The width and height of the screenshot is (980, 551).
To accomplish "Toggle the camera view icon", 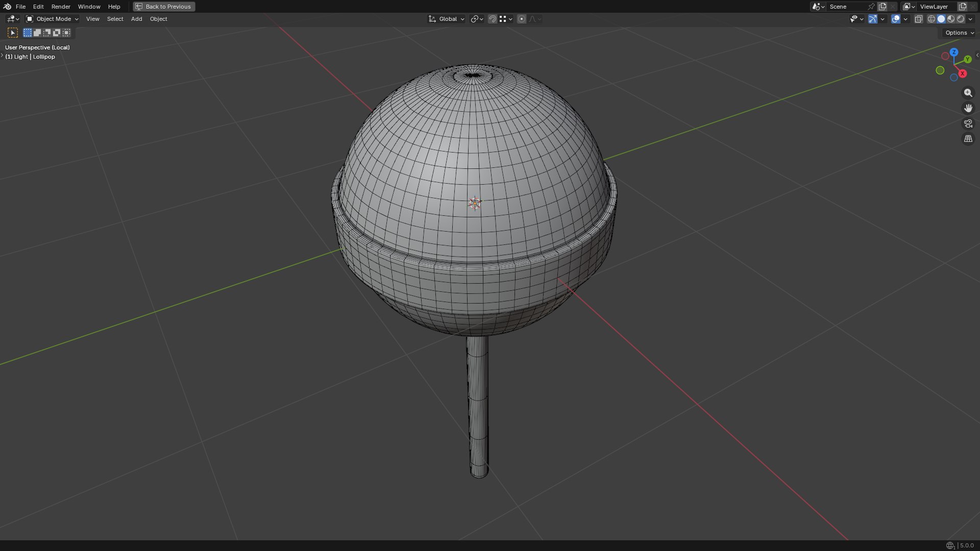I will click(x=968, y=123).
